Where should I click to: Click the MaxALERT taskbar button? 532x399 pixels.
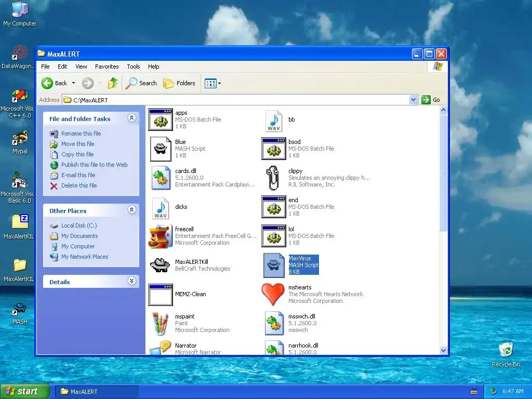click(97, 392)
